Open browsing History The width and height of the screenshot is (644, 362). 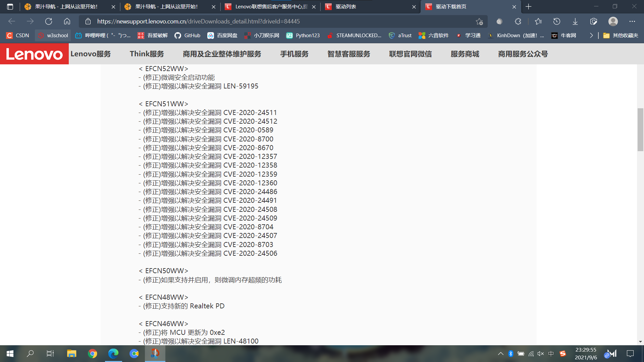(x=556, y=21)
